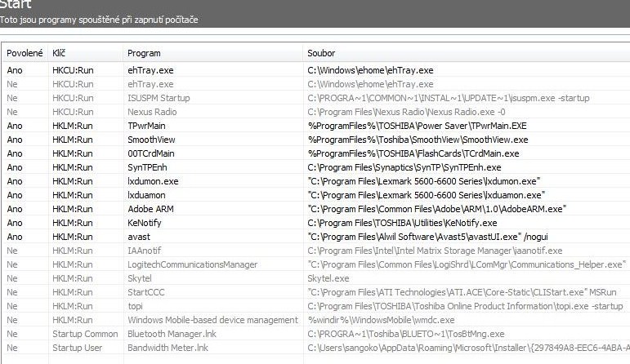Click the Nexus Radio.exe -0 file path
This screenshot has height=364, width=630.
tap(407, 112)
